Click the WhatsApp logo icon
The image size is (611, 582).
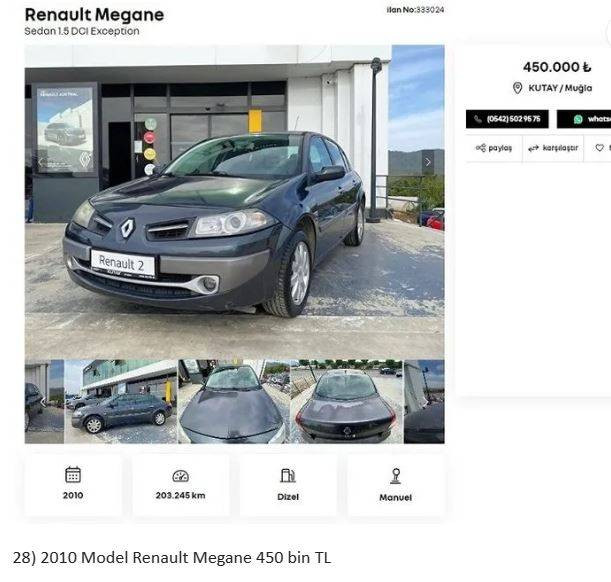tap(578, 119)
